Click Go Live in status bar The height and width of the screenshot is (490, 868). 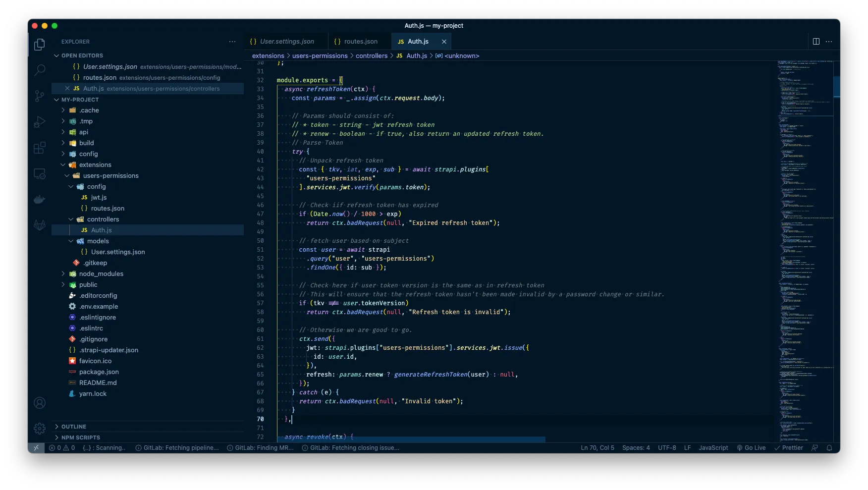coord(751,448)
